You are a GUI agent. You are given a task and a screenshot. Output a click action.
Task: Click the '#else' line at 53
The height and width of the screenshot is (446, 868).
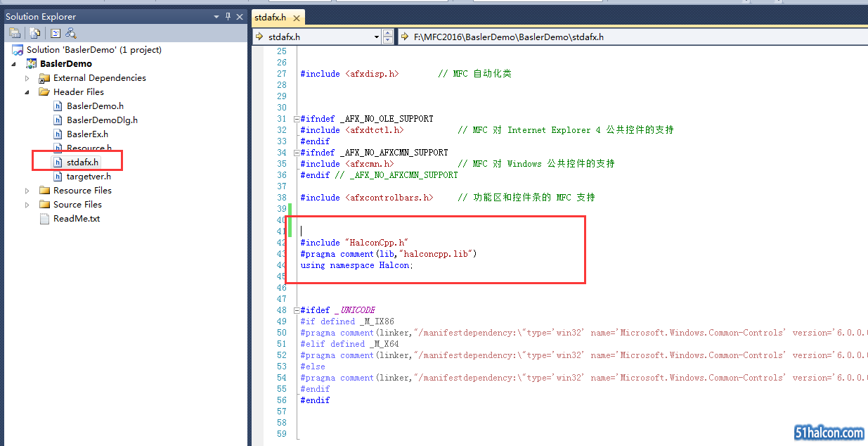click(x=313, y=367)
